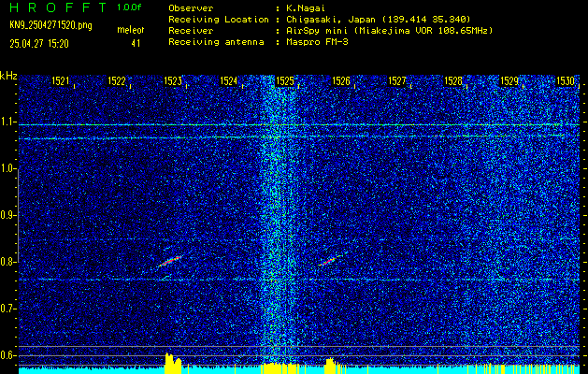
Task: Click the 0.7 frequency axis label
Action: 7,309
